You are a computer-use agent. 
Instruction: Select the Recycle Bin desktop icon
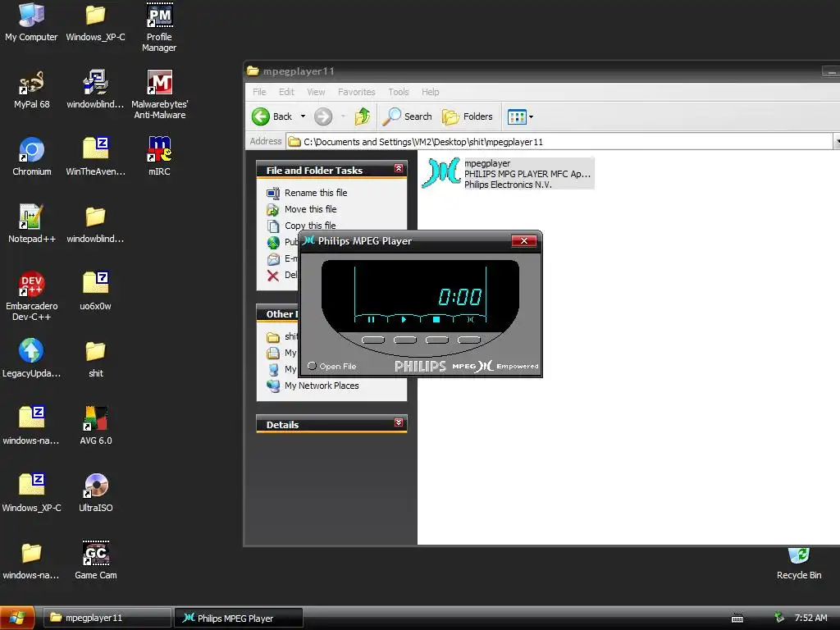pos(799,563)
